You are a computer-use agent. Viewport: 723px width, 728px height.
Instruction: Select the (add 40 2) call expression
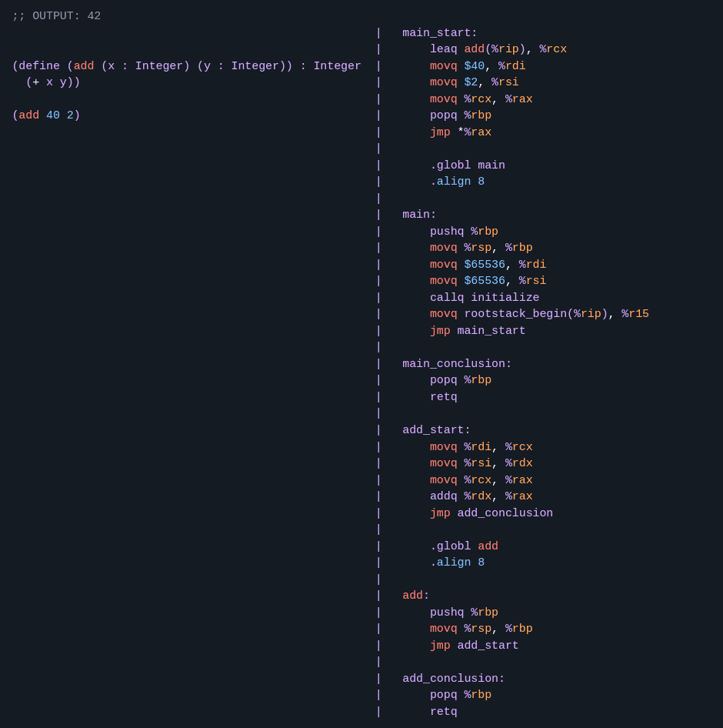click(45, 115)
